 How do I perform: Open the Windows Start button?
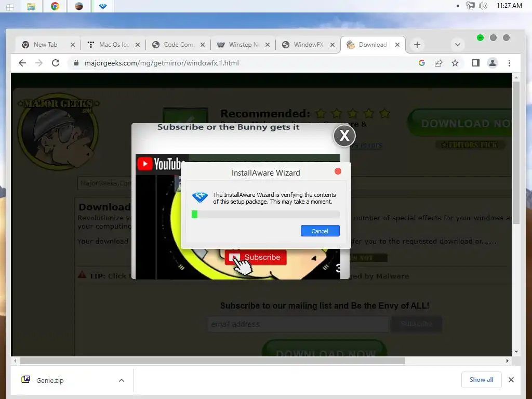[x=10, y=6]
